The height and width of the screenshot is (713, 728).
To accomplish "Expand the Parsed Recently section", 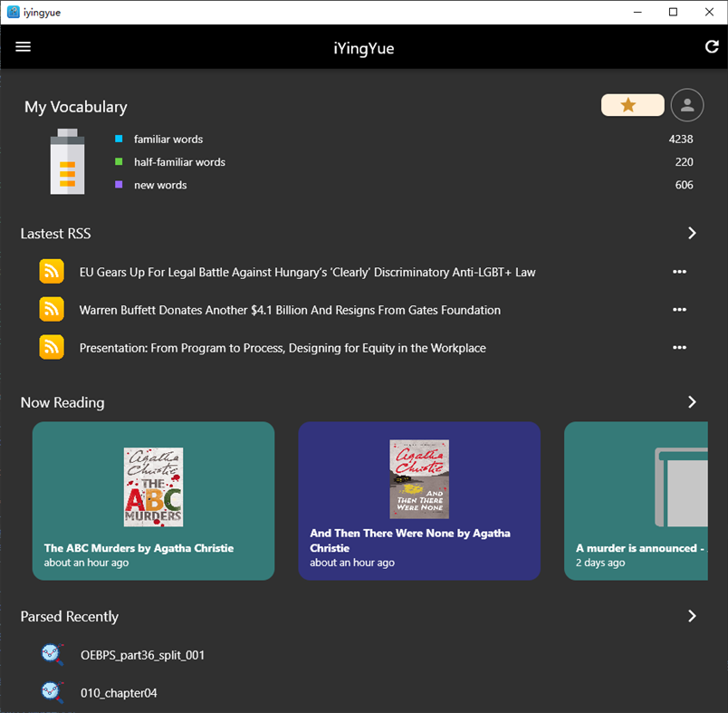I will (x=692, y=615).
